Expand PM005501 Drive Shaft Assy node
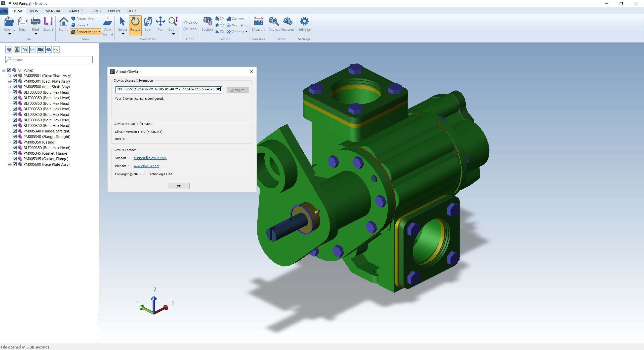The image size is (644, 350). coord(9,76)
